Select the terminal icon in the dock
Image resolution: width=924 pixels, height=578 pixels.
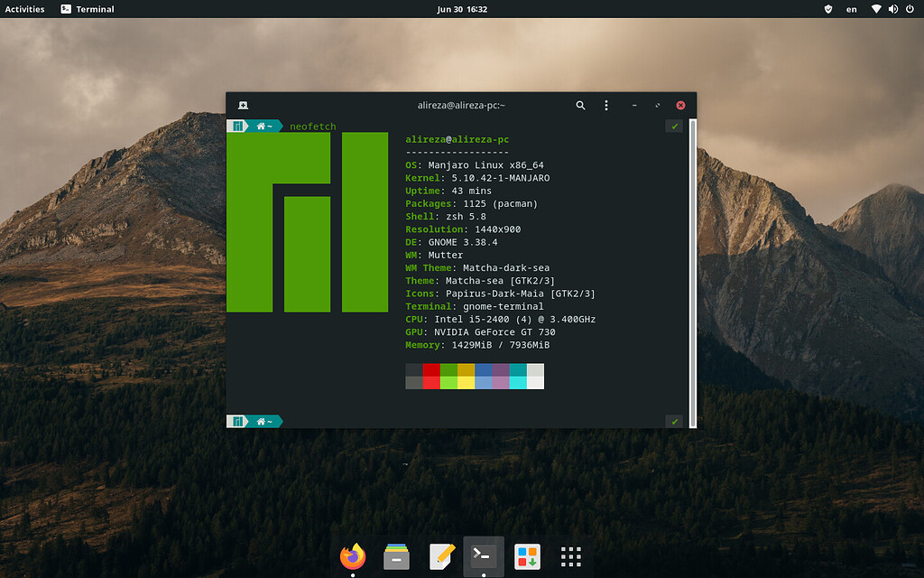(x=483, y=557)
